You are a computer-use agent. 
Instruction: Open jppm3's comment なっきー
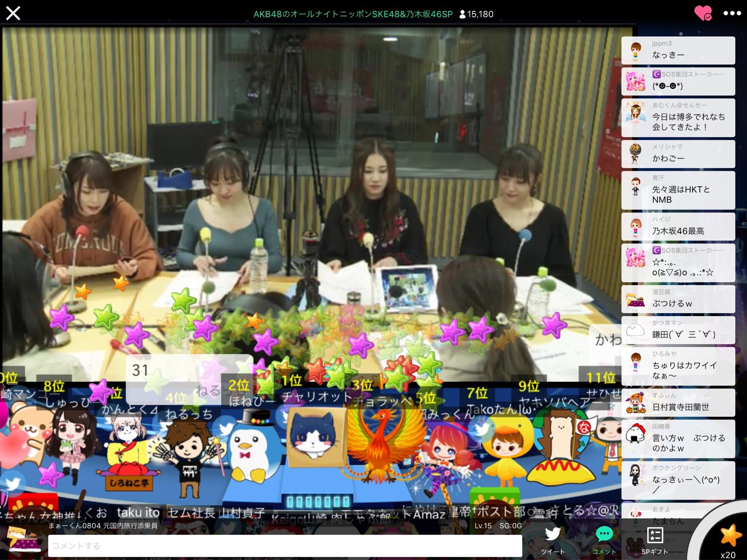[x=678, y=51]
